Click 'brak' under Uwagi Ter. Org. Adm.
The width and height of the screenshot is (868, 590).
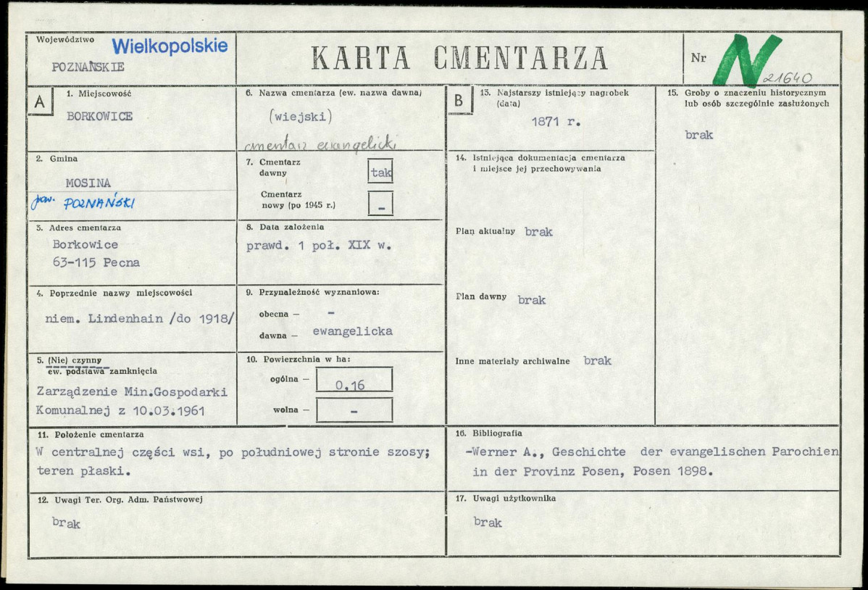67,523
